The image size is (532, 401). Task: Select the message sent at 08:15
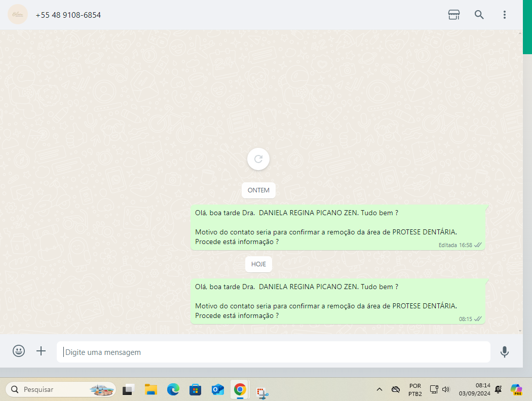[x=337, y=301]
